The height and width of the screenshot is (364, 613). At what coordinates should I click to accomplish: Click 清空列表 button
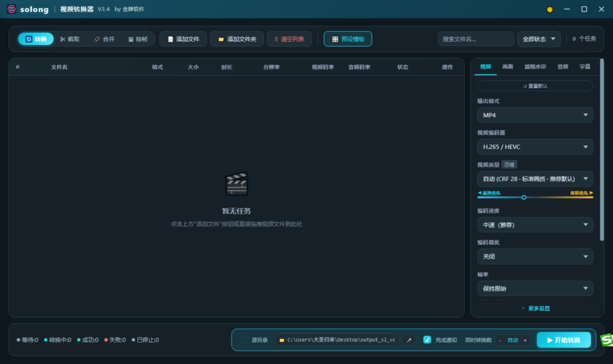289,39
